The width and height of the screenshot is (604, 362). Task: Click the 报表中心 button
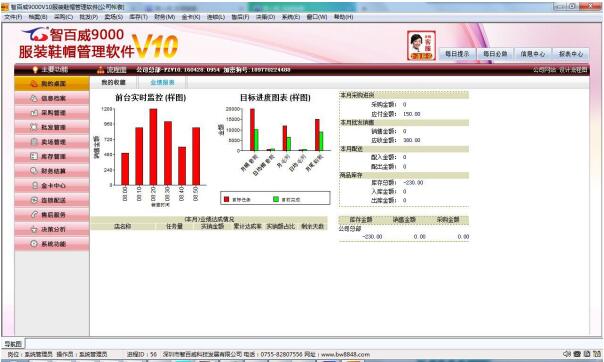coord(571,54)
